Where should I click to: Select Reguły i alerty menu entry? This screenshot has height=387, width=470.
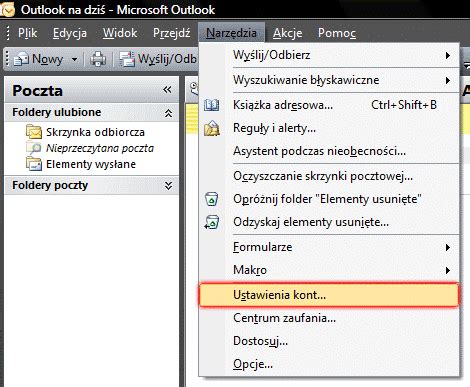pyautogui.click(x=329, y=128)
